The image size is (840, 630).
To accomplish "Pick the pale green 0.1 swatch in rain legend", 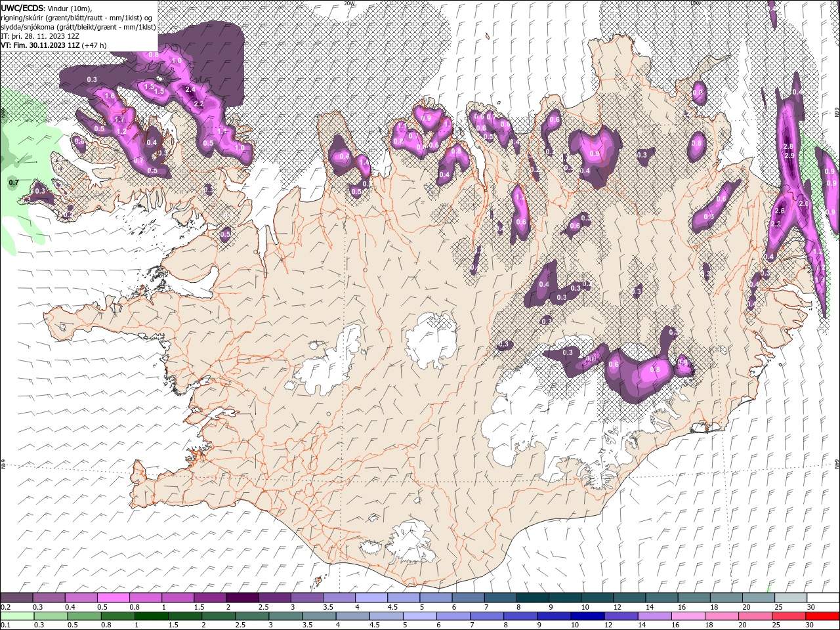I will [17, 616].
